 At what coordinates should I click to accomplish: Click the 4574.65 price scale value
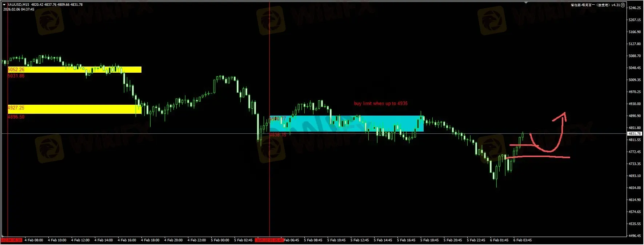pos(635,212)
